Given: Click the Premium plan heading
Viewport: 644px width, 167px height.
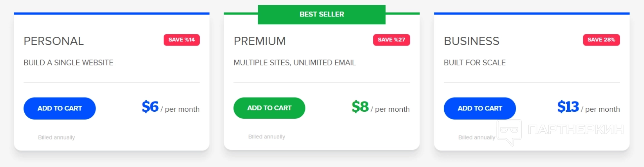Looking at the screenshot, I should [260, 41].
